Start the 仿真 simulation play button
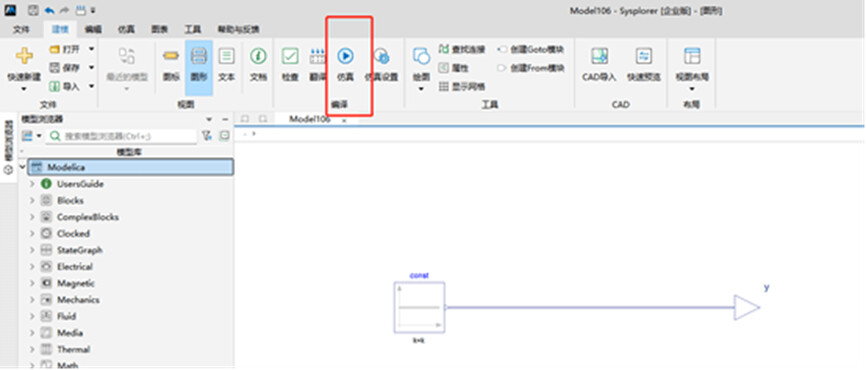866x370 pixels. click(x=345, y=56)
